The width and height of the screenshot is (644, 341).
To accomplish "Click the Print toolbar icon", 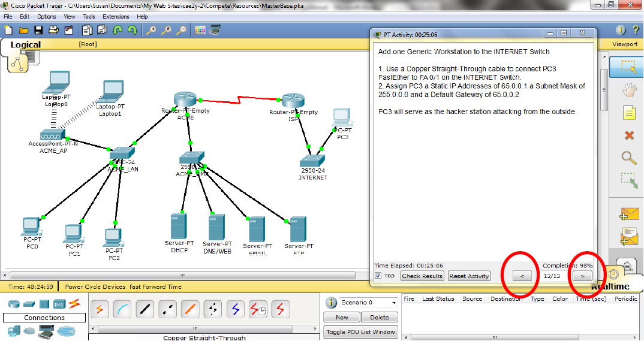I will (53, 30).
